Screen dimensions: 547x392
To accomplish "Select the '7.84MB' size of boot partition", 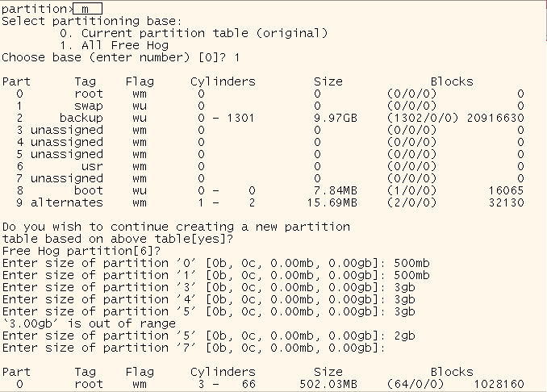I will [x=336, y=190].
